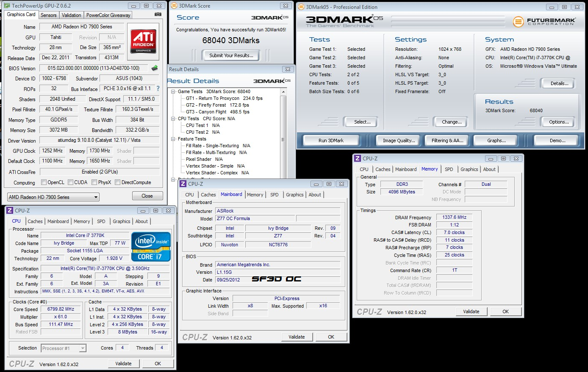Image resolution: width=588 pixels, height=372 pixels.
Task: Open the CPU tab in CPU-Z Mainboard window
Action: [190, 195]
